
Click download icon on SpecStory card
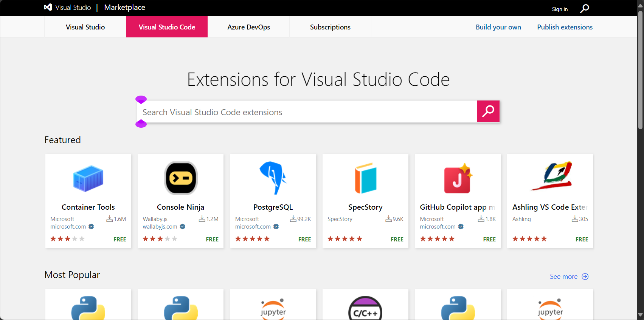389,219
